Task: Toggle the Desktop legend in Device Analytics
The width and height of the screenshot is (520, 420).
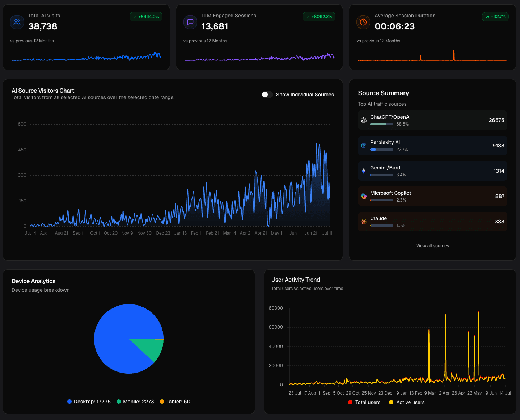Action: click(x=89, y=402)
